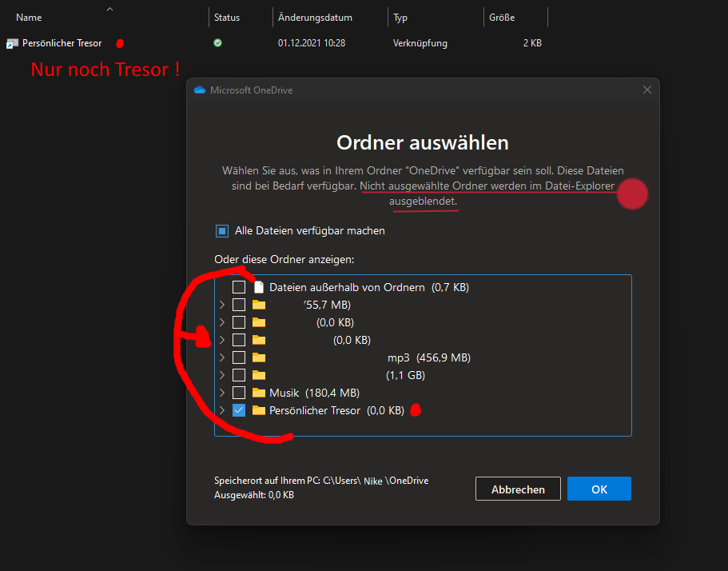
Task: Click the shortcut icon of Persönlicher Tresor in Explorer
Action: coord(12,44)
